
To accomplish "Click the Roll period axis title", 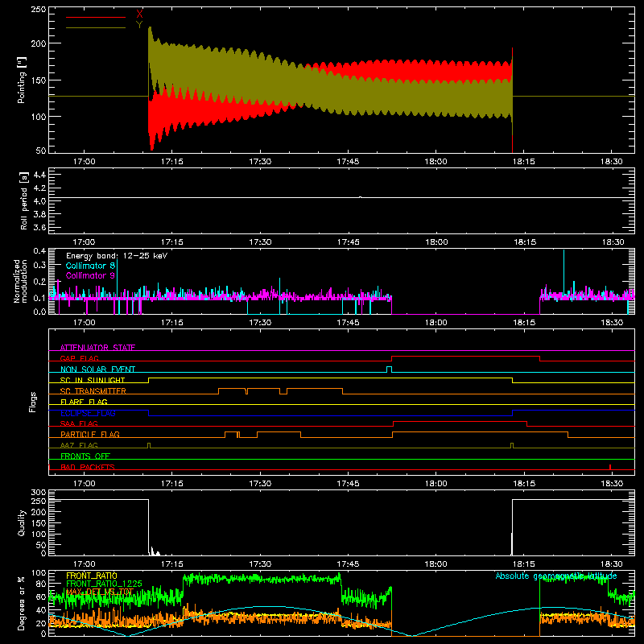I will (x=23, y=200).
